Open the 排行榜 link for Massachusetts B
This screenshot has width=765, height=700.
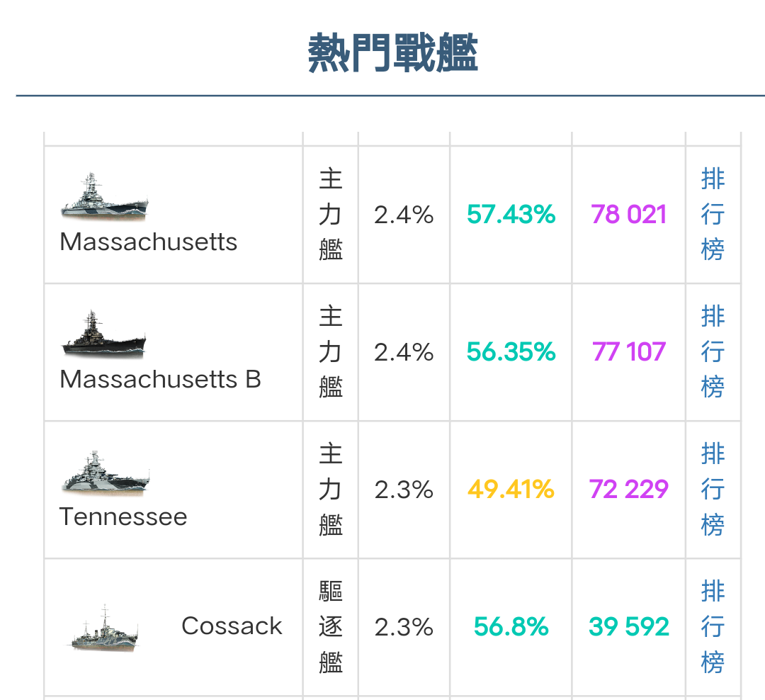713,352
